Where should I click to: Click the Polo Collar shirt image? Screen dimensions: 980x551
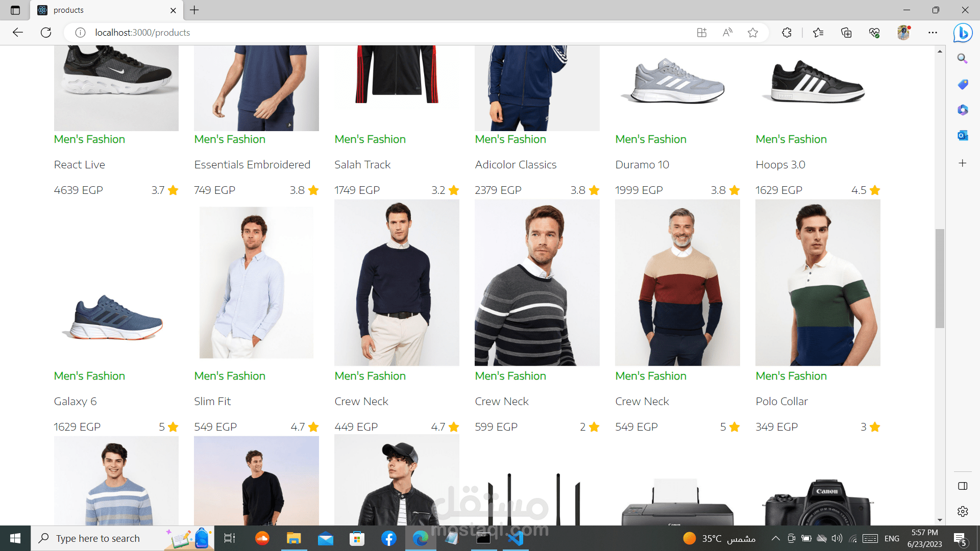coord(817,283)
